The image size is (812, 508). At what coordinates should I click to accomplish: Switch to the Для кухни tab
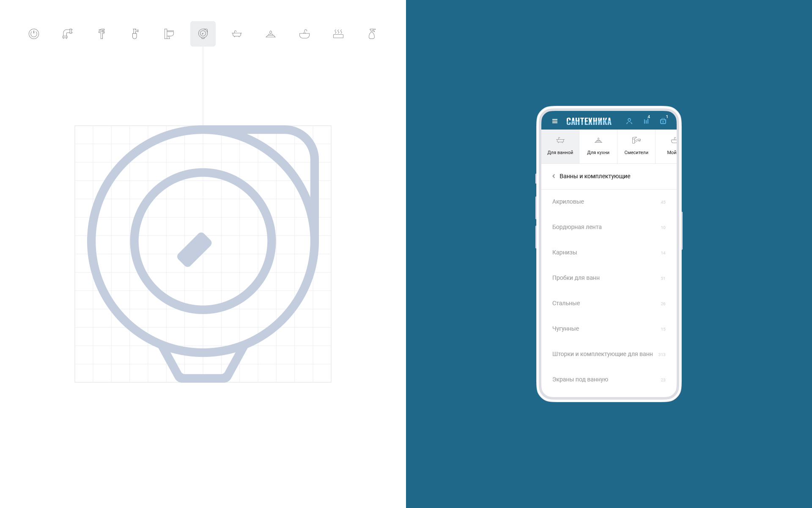click(598, 146)
